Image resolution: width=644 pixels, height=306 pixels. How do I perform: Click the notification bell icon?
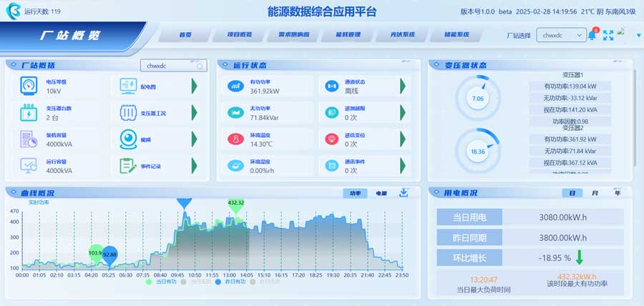click(x=592, y=34)
